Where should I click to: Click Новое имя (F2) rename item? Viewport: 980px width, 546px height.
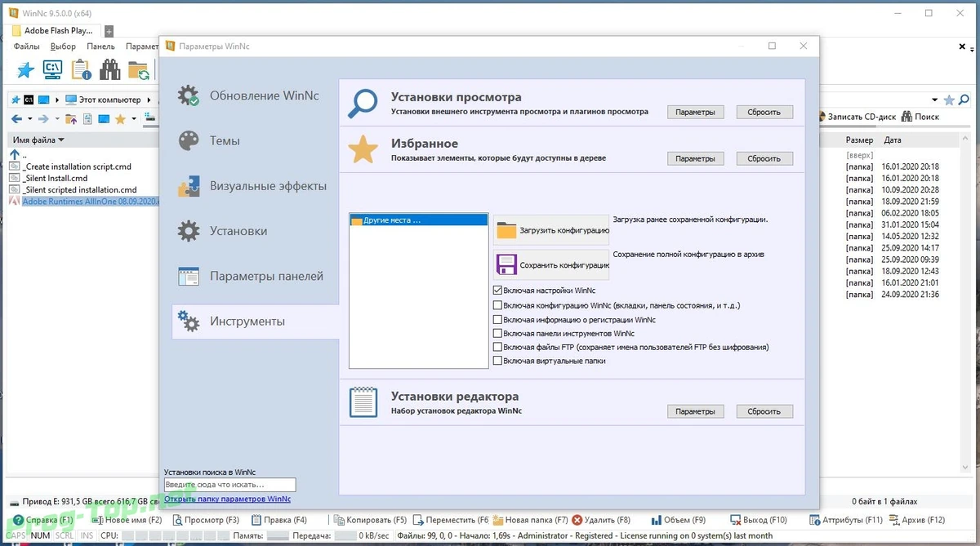[x=127, y=520]
